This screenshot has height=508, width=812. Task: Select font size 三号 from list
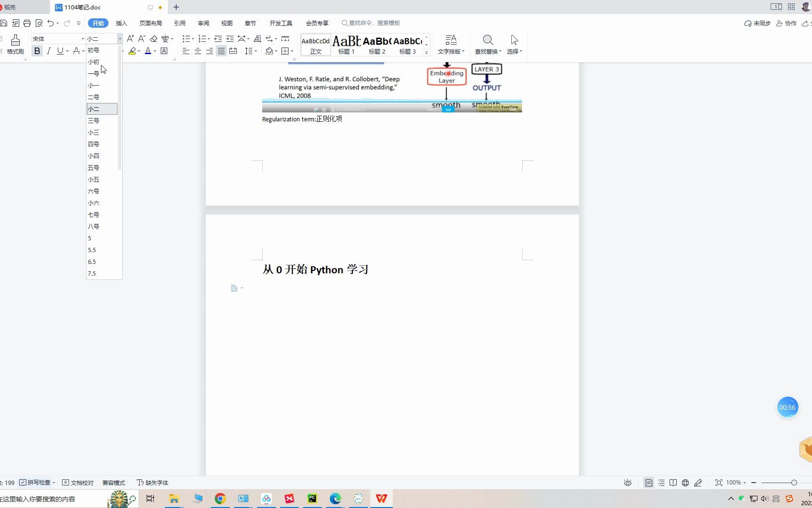click(x=102, y=120)
